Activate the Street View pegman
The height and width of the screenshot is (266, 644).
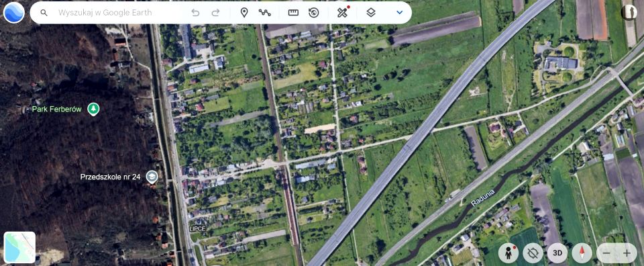[x=508, y=253]
